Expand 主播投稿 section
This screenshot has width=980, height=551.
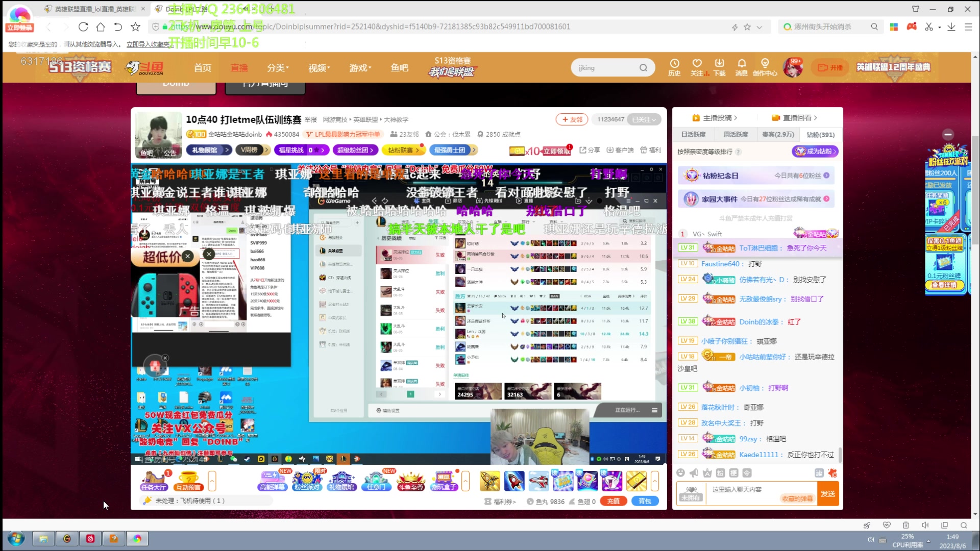[715, 118]
